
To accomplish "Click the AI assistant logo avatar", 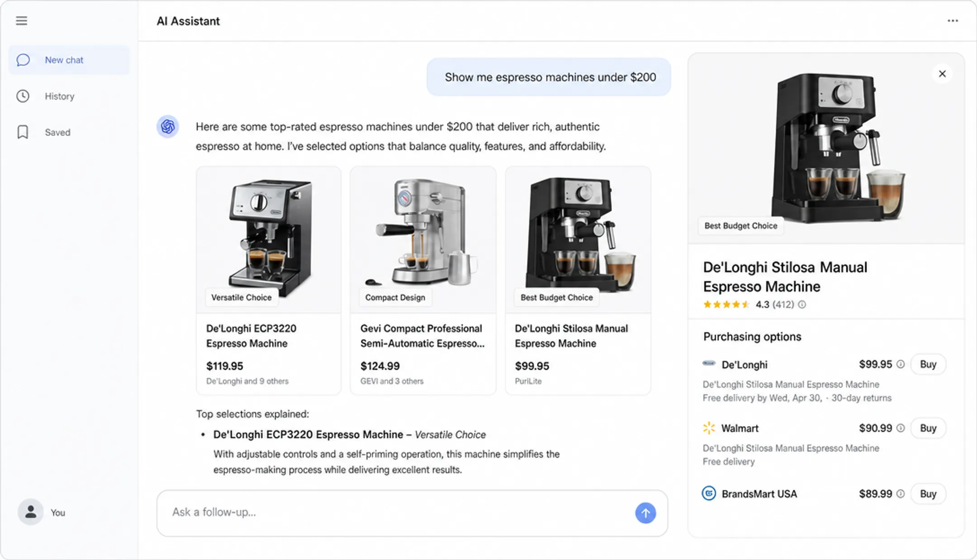I will [168, 127].
